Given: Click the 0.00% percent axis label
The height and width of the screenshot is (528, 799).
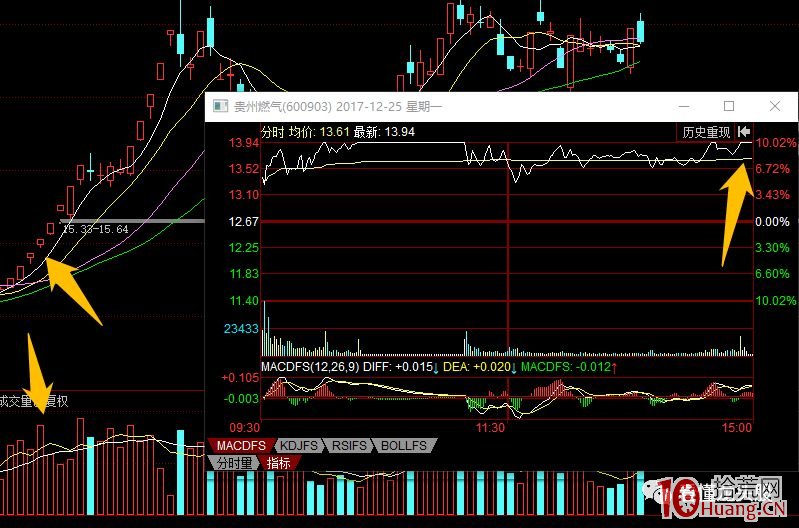Looking at the screenshot, I should click(x=773, y=222).
